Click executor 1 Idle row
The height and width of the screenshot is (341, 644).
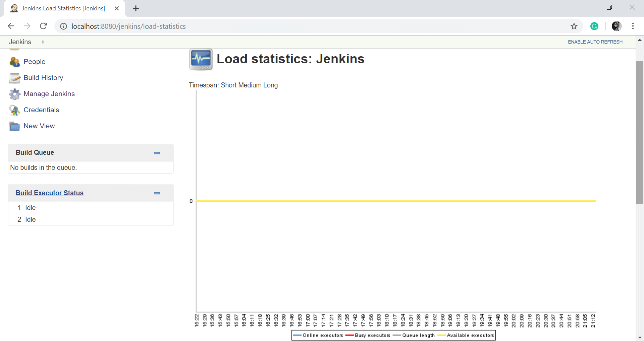pyautogui.click(x=91, y=208)
